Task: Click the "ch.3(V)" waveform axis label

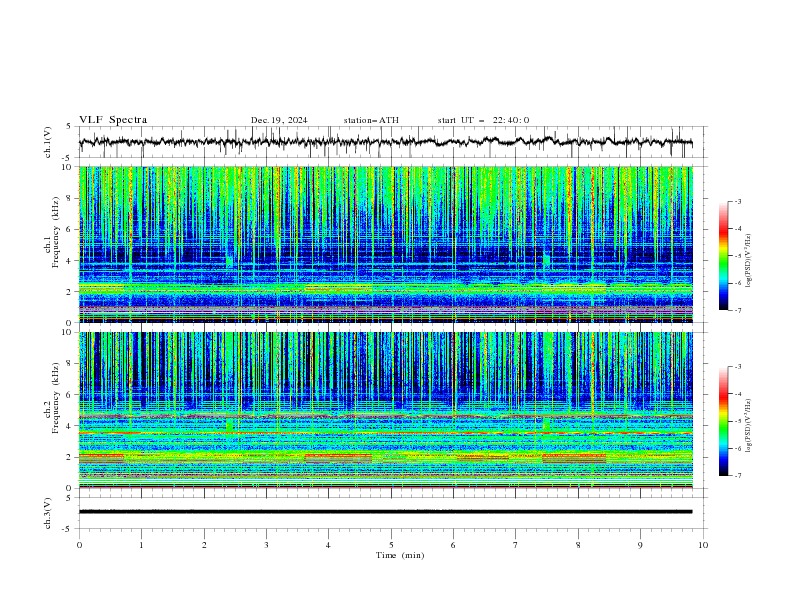Action: pos(48,513)
